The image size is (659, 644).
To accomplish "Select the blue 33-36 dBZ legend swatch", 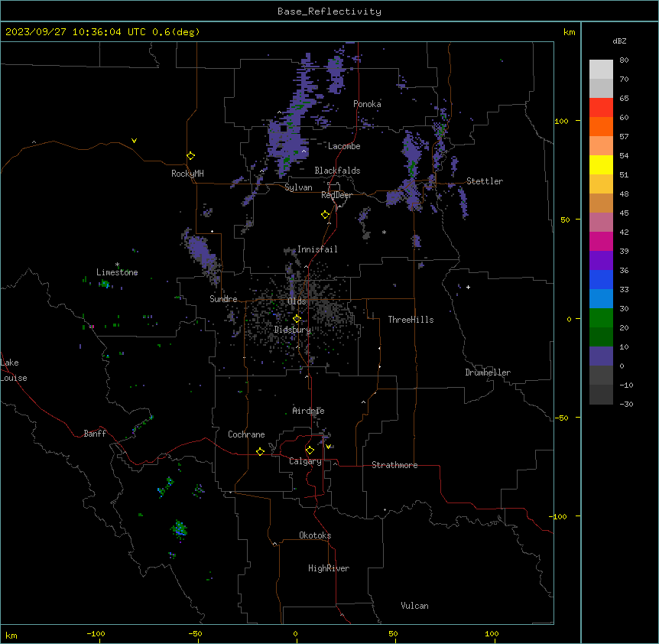I will pos(601,279).
